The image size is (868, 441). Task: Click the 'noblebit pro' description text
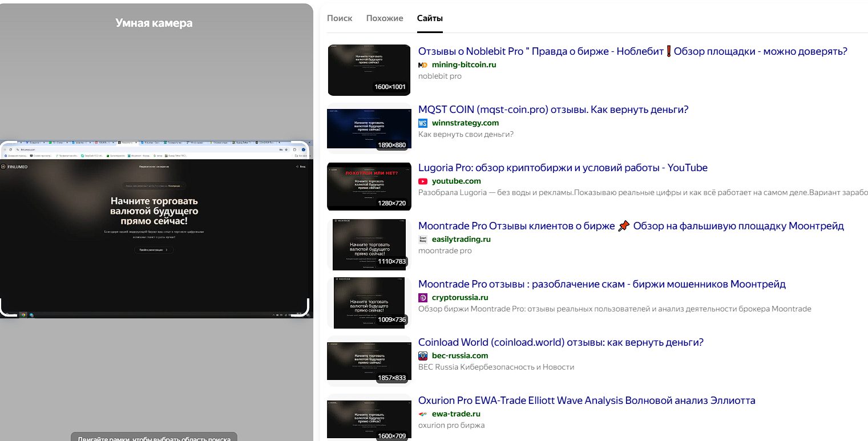click(440, 76)
